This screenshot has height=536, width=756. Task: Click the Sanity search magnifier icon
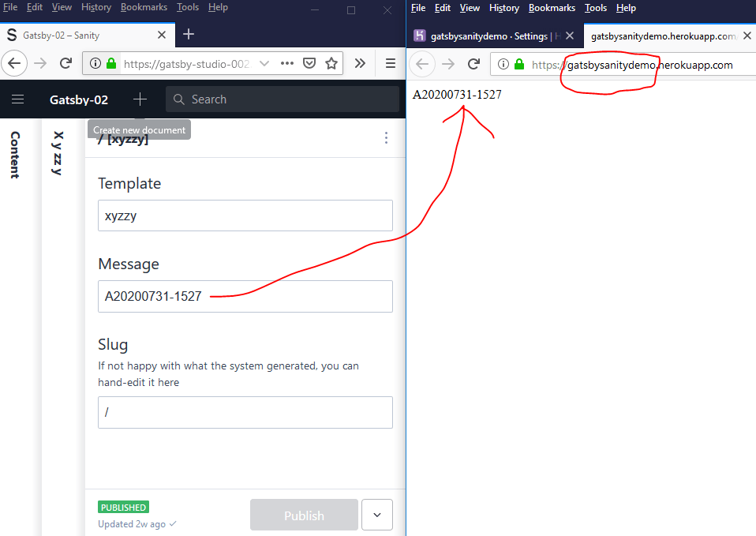(x=178, y=99)
